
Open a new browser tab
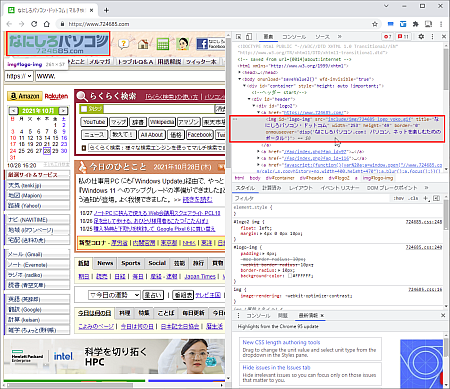click(106, 10)
